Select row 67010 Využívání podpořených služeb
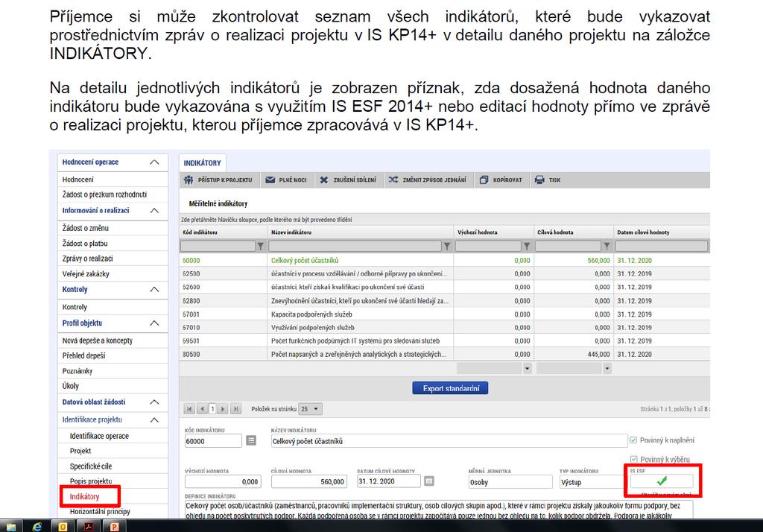 click(x=444, y=328)
